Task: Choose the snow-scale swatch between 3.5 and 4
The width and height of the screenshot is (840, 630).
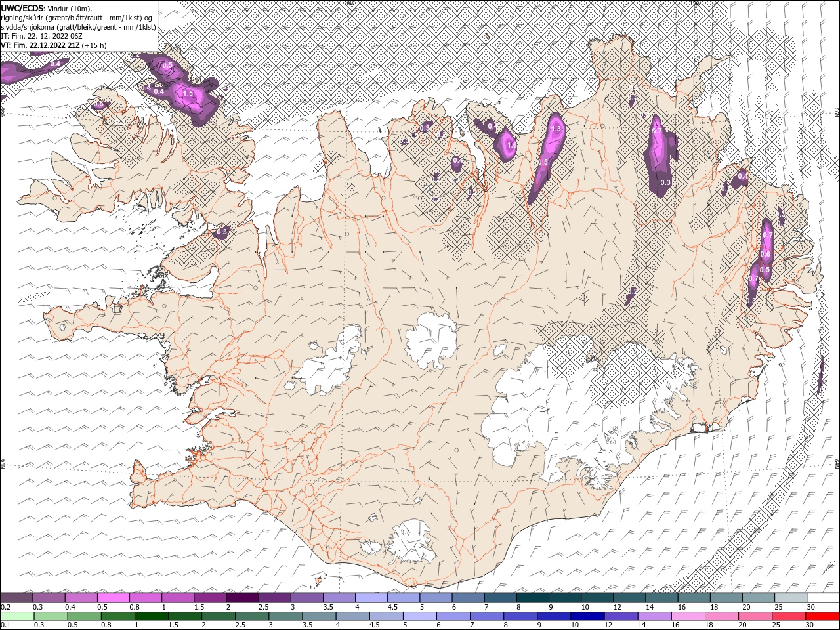Action: (x=339, y=598)
